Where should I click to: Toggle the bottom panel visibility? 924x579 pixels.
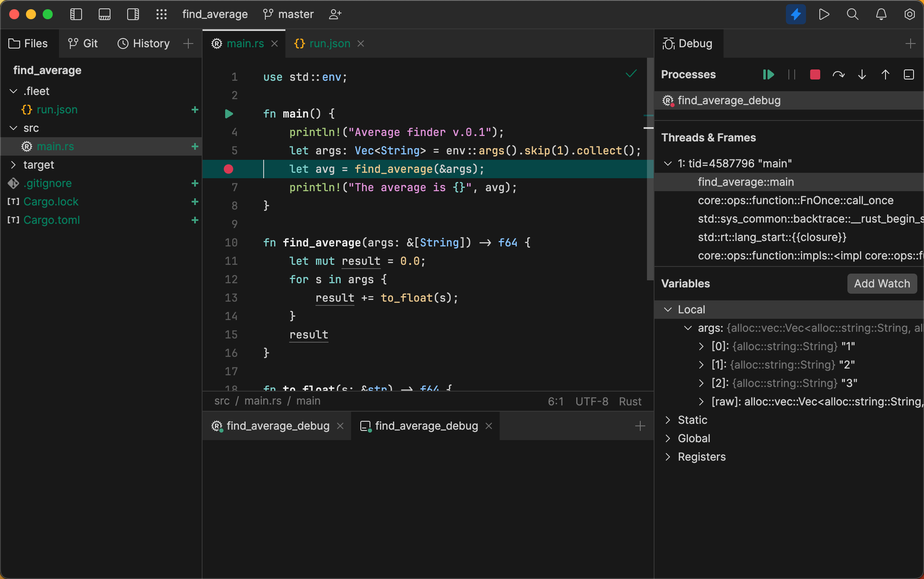click(x=104, y=14)
